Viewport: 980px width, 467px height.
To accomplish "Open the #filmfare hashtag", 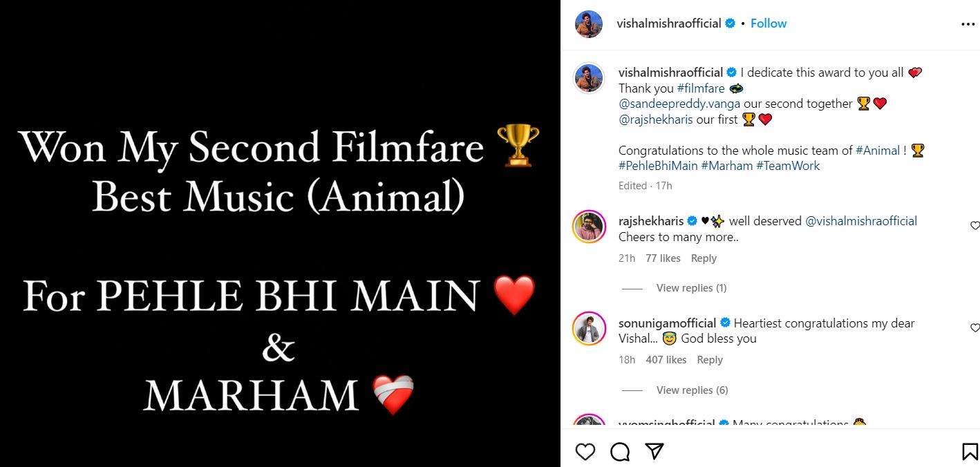I will tap(701, 88).
